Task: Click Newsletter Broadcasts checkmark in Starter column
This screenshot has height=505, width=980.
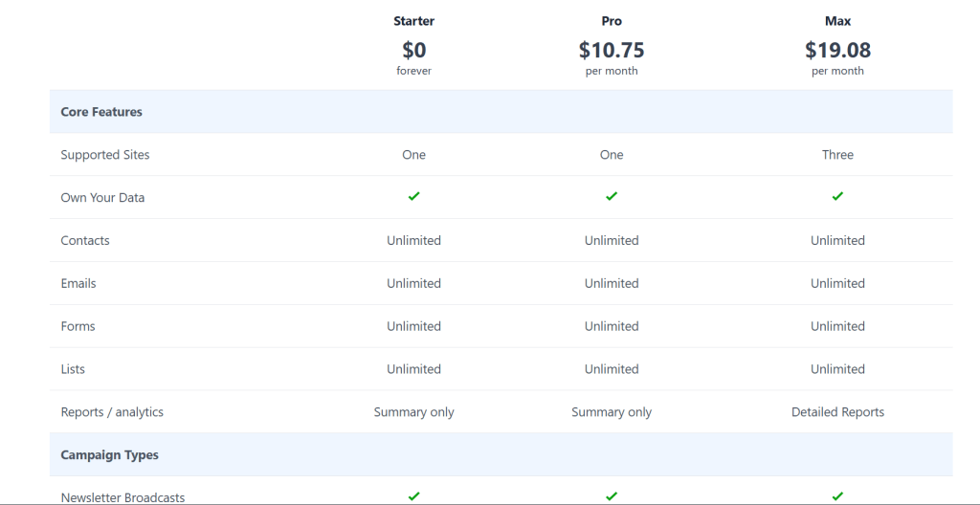Action: (x=414, y=496)
